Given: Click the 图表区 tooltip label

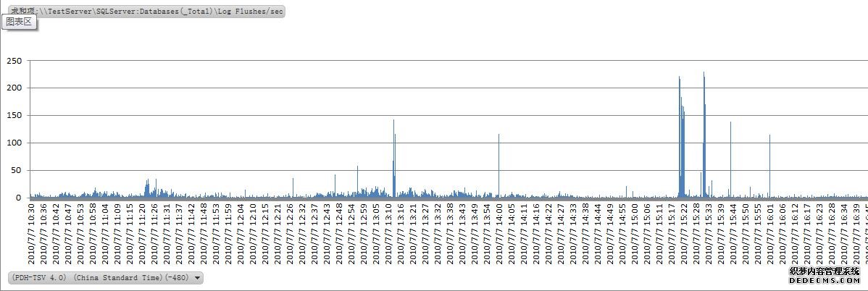Looking at the screenshot, I should tap(20, 22).
